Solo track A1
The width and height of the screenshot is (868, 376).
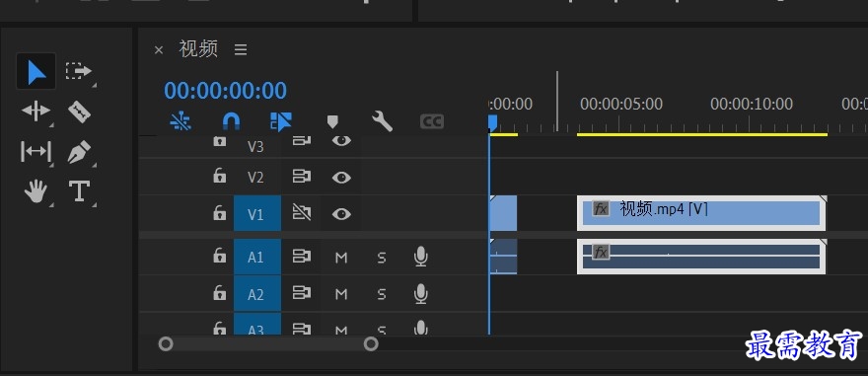382,258
